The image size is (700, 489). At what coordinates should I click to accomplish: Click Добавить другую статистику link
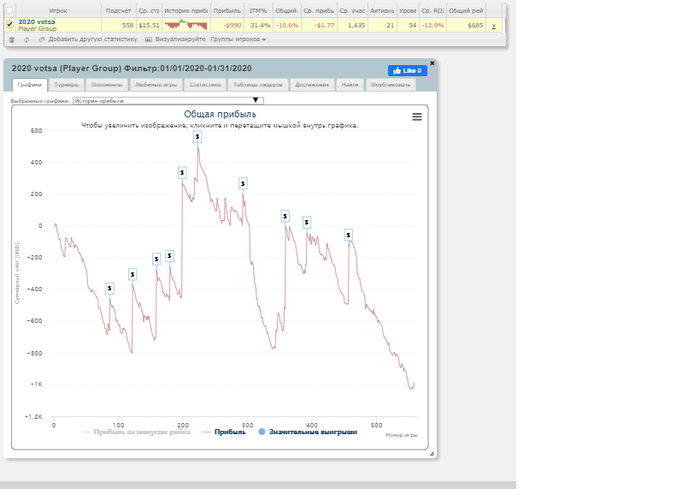click(92, 39)
